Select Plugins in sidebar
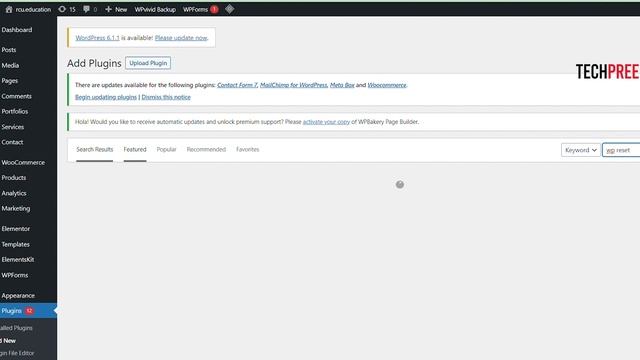This screenshot has width=640, height=360. pos(11,311)
